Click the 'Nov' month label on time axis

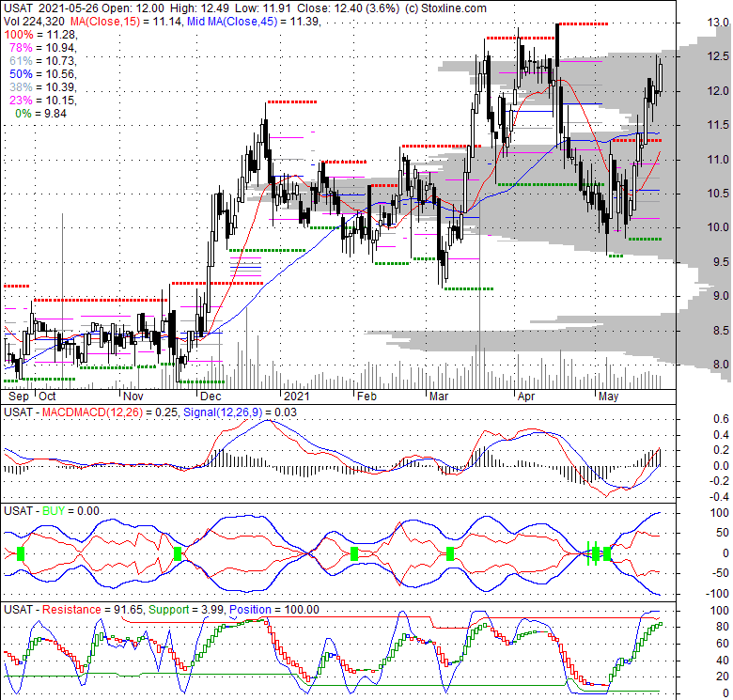pos(133,397)
